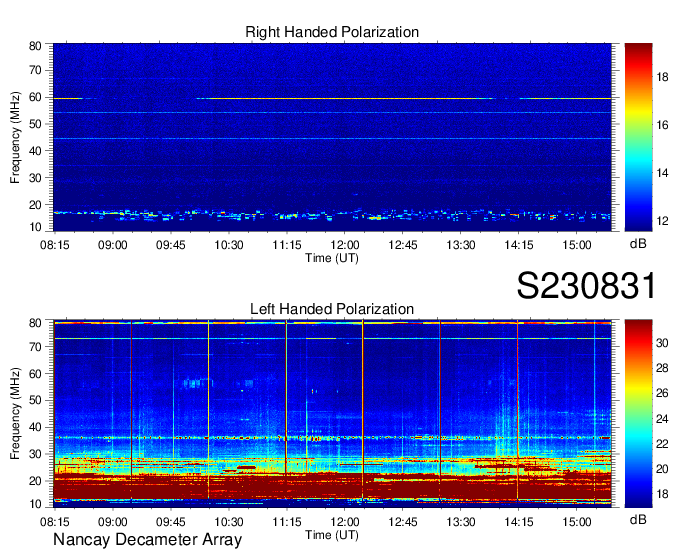Click the 14 dB tick on upper color bar
This screenshot has height=552, width=680.
[662, 173]
